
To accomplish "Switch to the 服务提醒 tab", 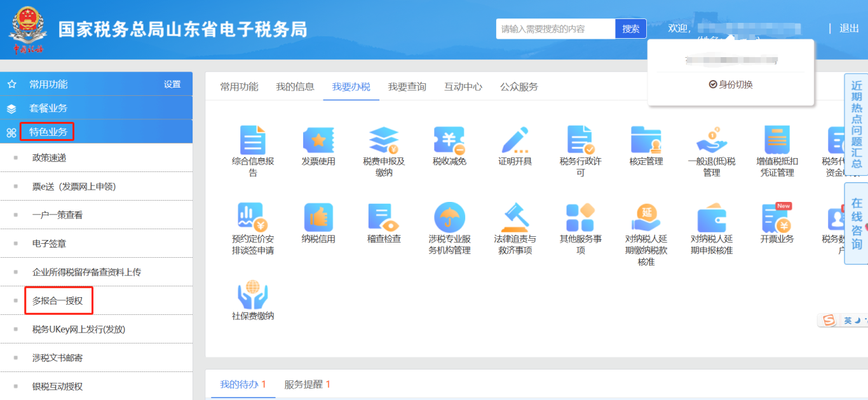I will click(x=307, y=384).
